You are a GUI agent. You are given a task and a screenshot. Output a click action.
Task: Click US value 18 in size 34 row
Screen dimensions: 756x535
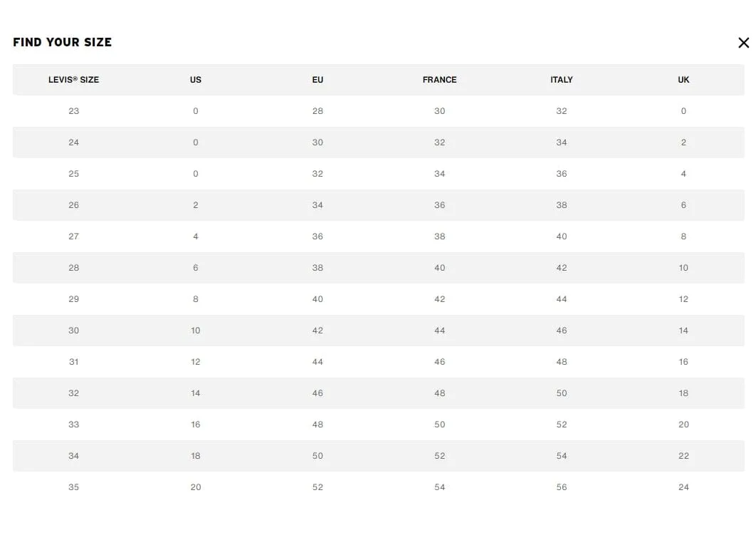196,456
